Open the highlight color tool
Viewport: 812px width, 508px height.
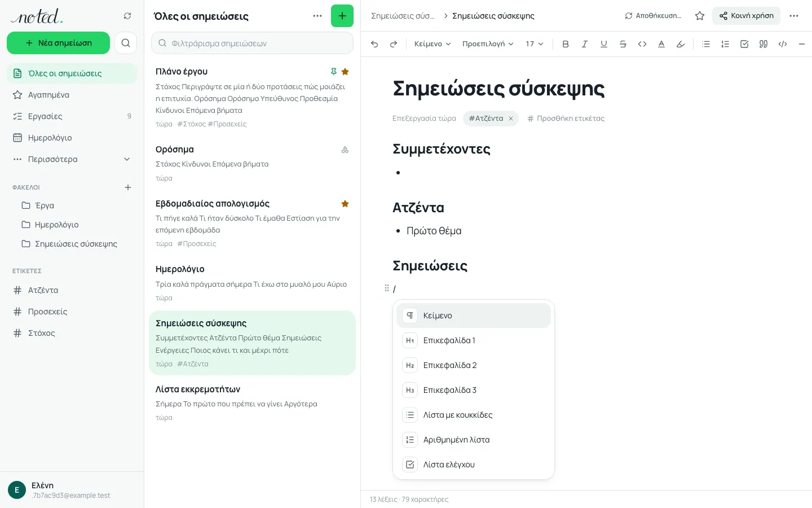[681, 44]
